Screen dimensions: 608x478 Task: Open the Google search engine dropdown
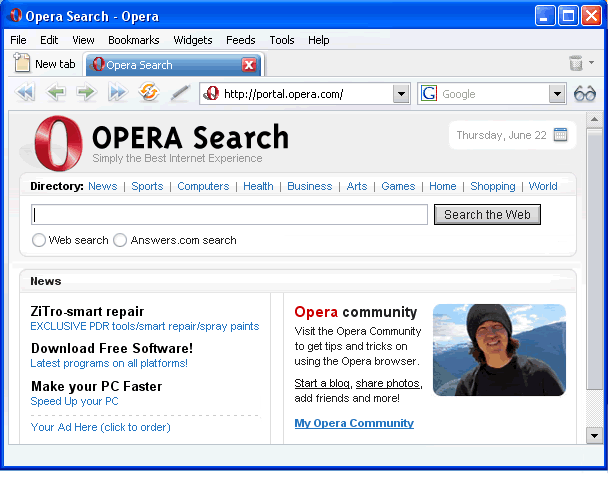(x=557, y=94)
